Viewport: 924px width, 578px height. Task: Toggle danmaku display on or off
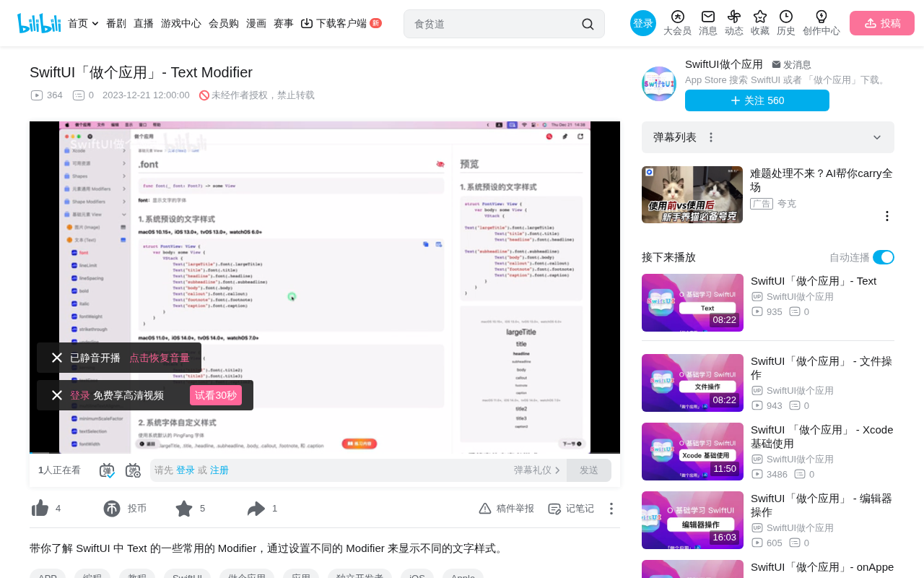(x=107, y=470)
